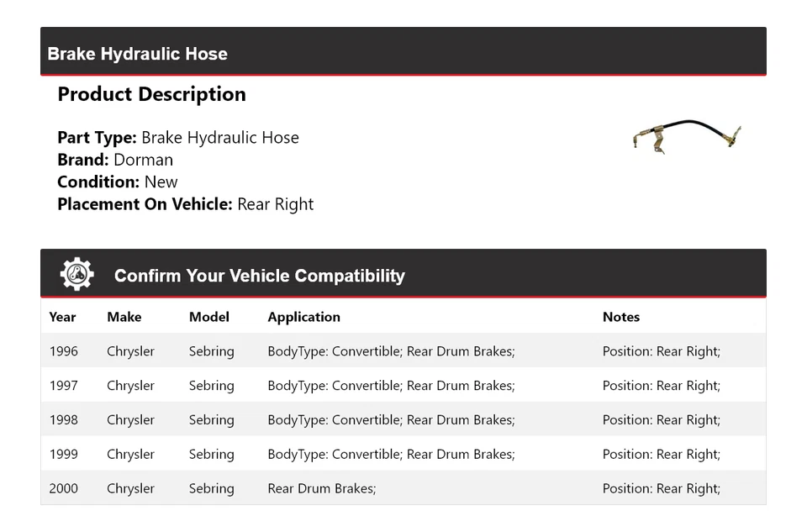
Task: Select the Model column header
Action: [208, 317]
